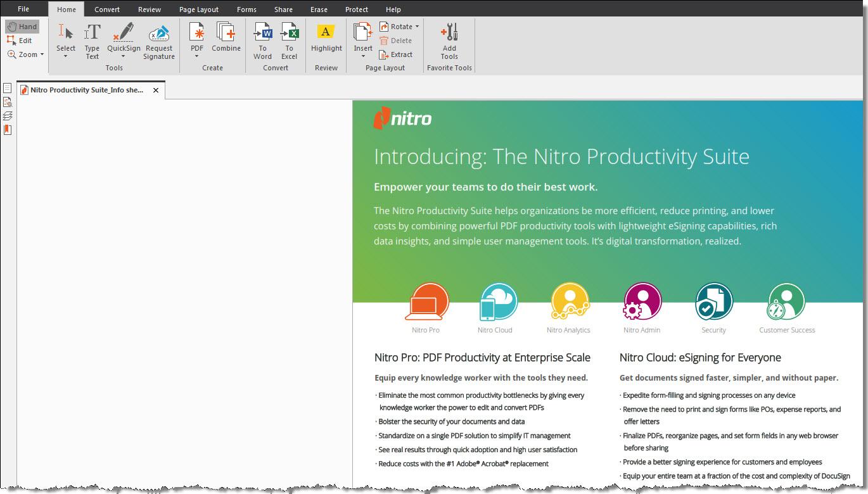The height and width of the screenshot is (494, 868).
Task: Click 'Equip every knowledge worker with the tools they need.'
Action: tap(481, 378)
